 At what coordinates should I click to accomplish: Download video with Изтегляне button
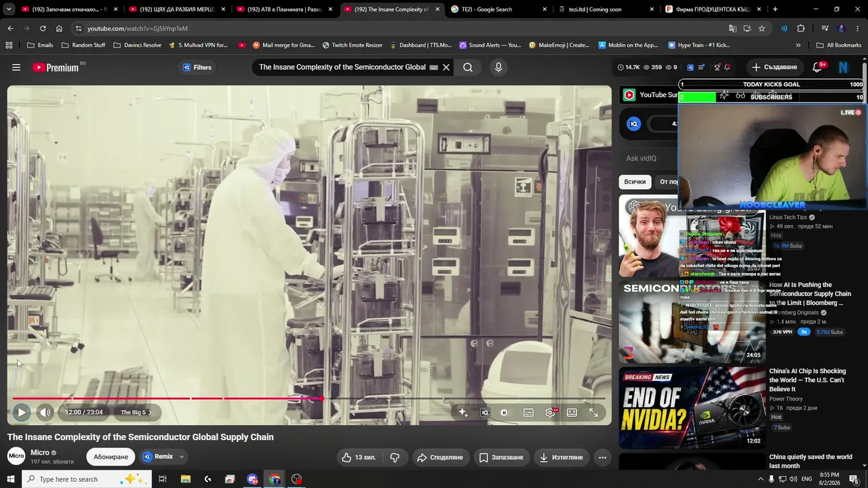561,457
